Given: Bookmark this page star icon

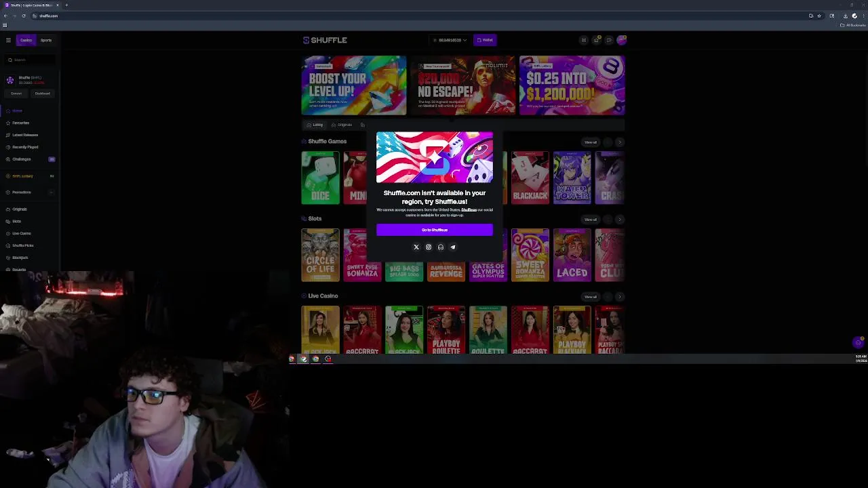Looking at the screenshot, I should 819,16.
